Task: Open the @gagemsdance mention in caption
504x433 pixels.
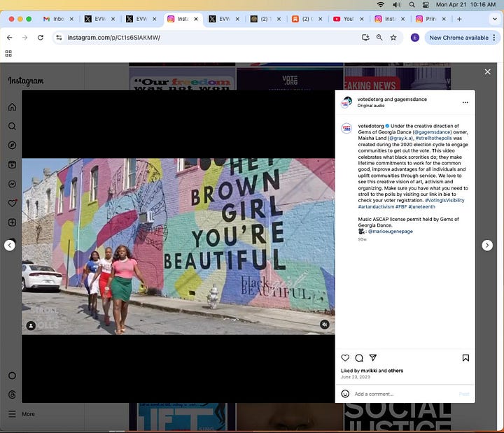Action: pyautogui.click(x=433, y=132)
